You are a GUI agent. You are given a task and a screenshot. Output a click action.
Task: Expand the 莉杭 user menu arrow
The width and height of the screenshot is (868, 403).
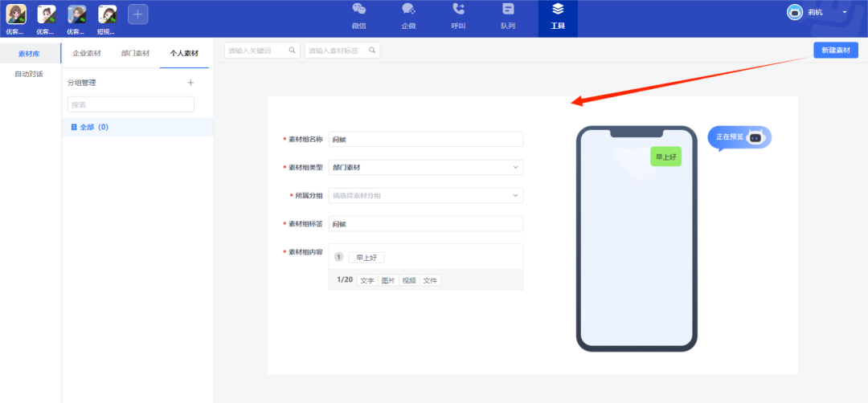pos(845,12)
